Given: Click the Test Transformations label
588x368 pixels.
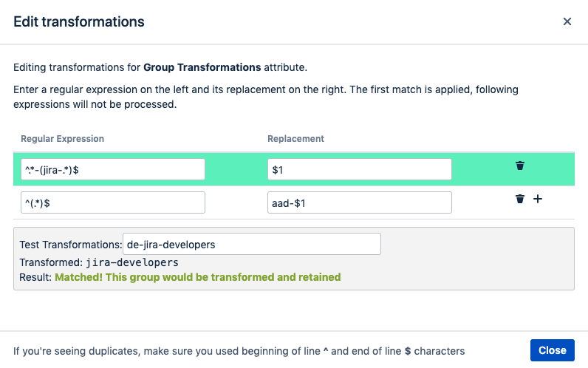Looking at the screenshot, I should pyautogui.click(x=71, y=245).
